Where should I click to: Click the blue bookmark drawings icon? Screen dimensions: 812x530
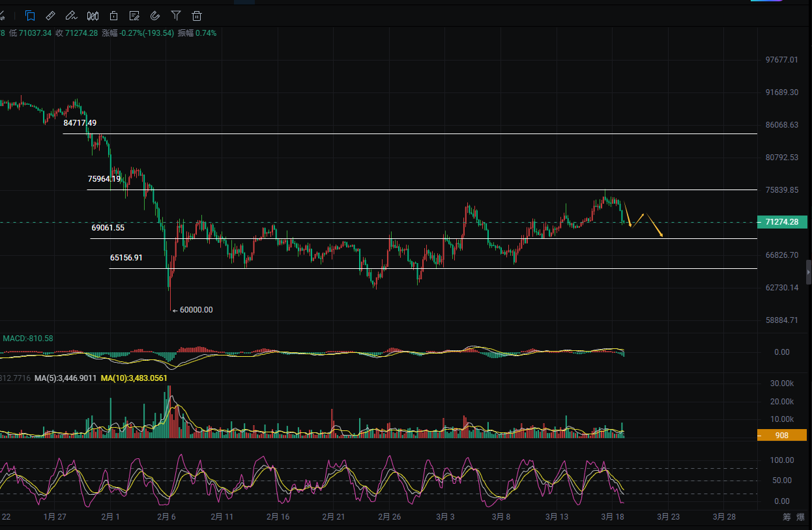pyautogui.click(x=30, y=15)
